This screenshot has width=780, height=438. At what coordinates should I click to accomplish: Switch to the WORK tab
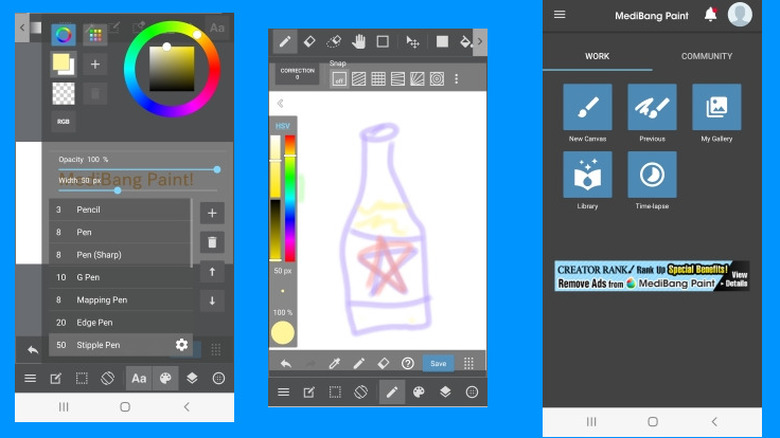(597, 56)
